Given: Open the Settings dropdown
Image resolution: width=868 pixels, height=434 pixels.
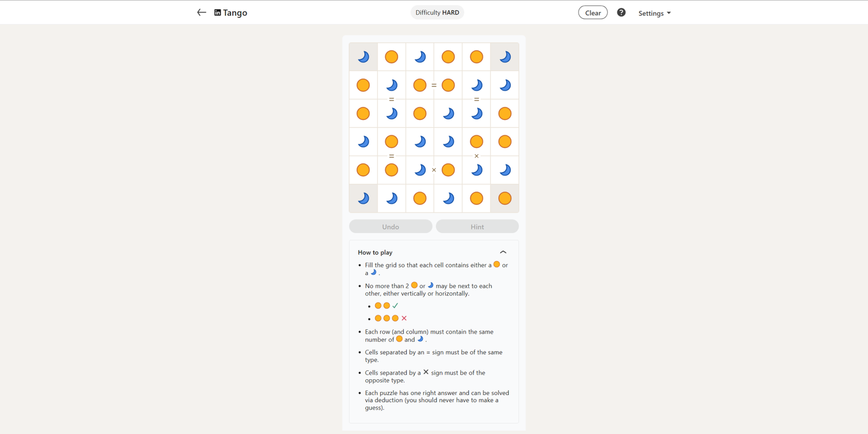Looking at the screenshot, I should [x=654, y=13].
